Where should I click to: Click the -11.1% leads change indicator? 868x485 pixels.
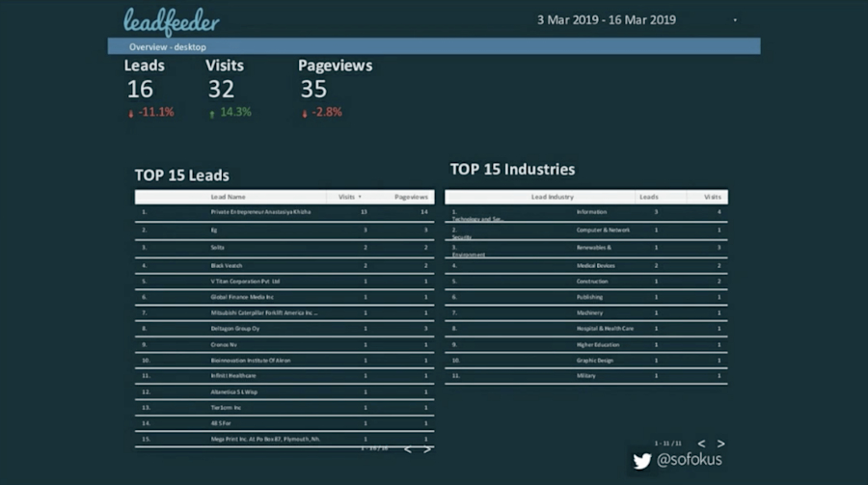point(150,113)
